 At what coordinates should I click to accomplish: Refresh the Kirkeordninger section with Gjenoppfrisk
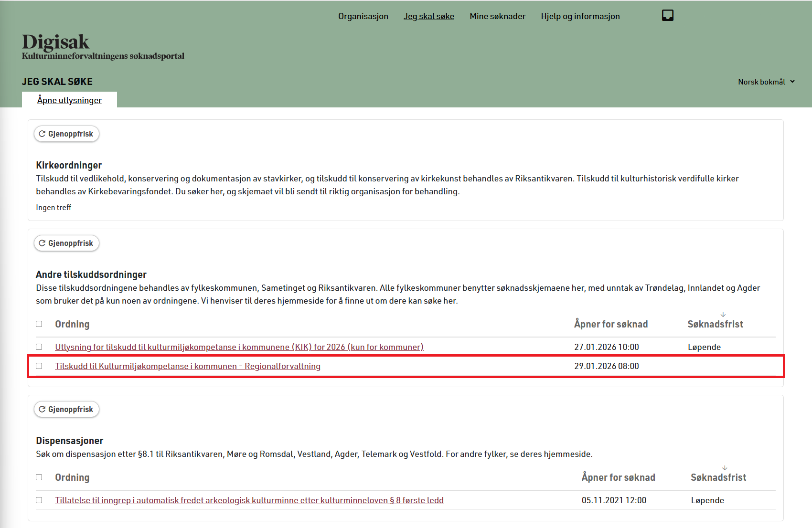click(x=66, y=134)
